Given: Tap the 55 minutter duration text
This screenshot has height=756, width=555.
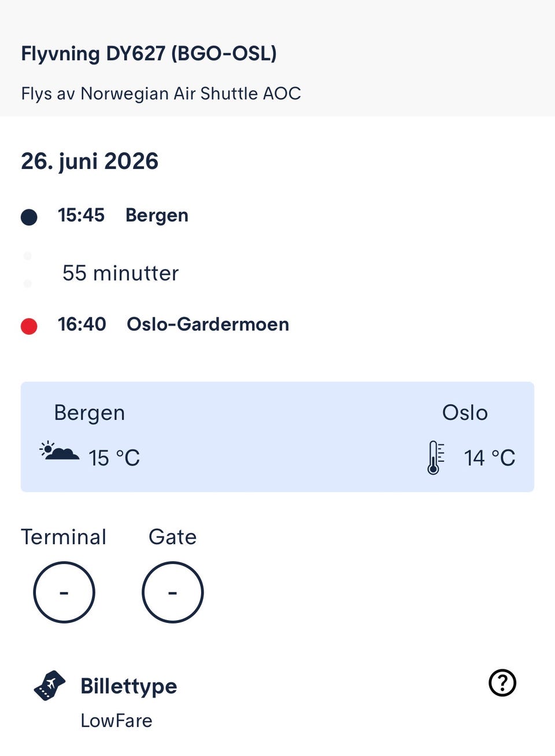Looking at the screenshot, I should 120,273.
